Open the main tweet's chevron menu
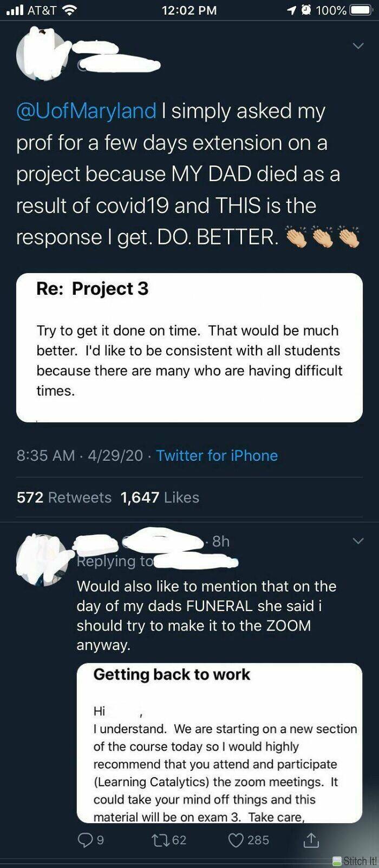379x868 pixels. [x=358, y=47]
